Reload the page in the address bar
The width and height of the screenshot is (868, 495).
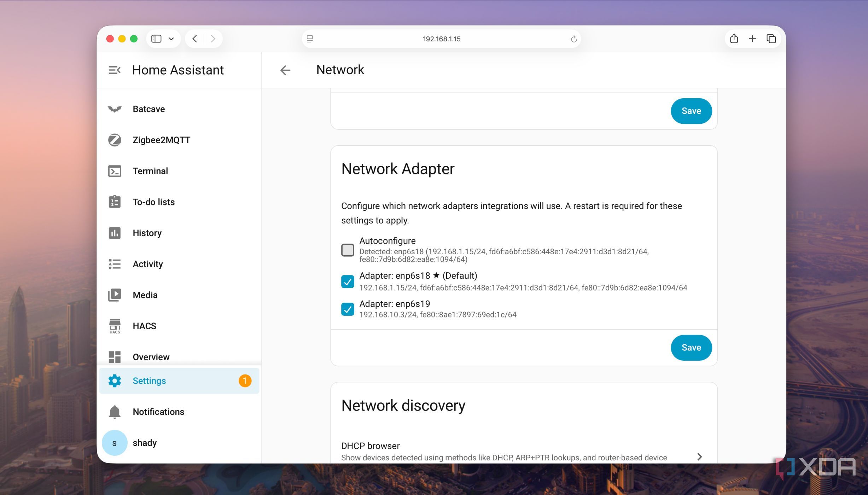point(573,39)
